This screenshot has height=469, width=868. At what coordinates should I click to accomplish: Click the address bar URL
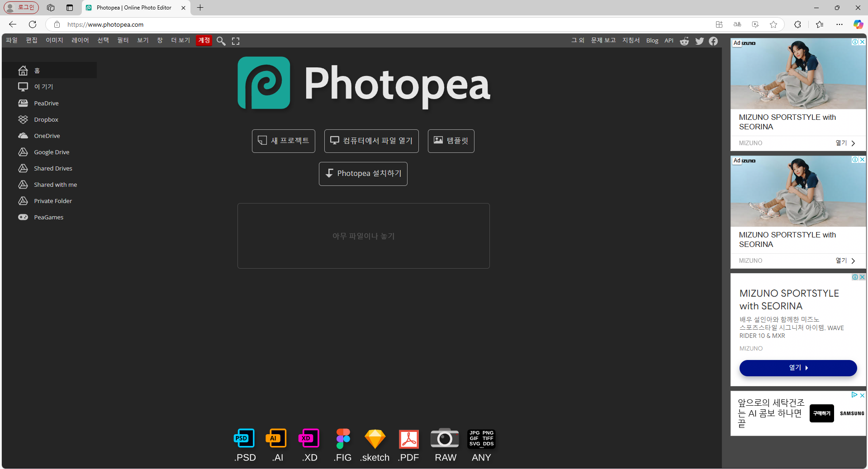click(105, 24)
